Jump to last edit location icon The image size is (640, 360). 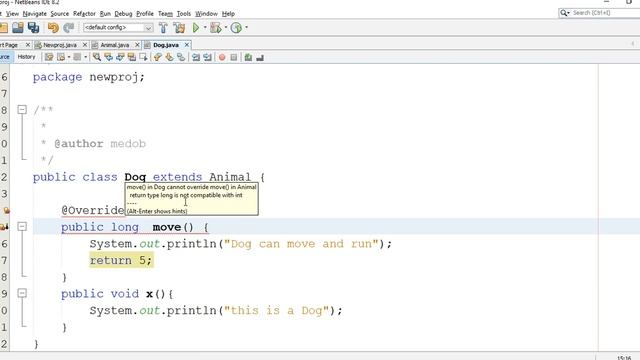click(49, 57)
